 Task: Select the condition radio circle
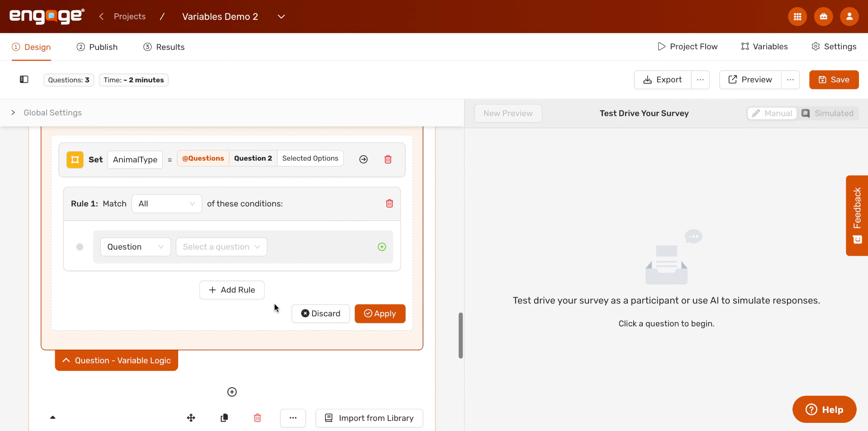[80, 247]
